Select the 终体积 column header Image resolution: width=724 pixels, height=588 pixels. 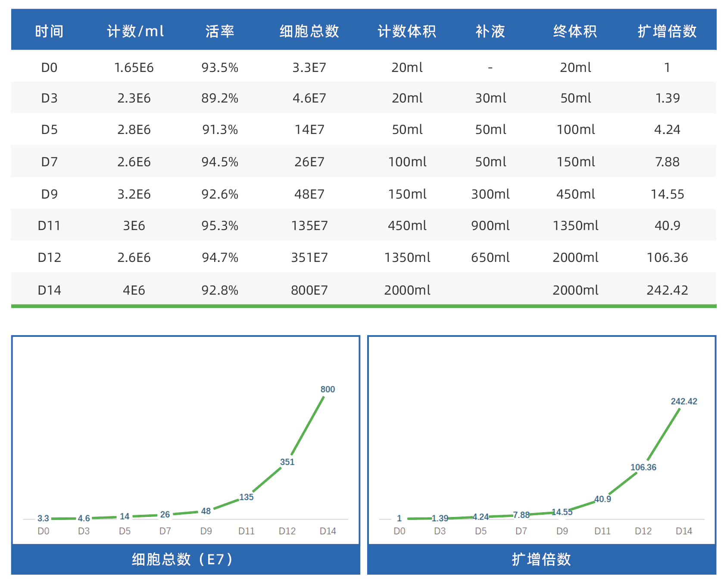tap(575, 31)
